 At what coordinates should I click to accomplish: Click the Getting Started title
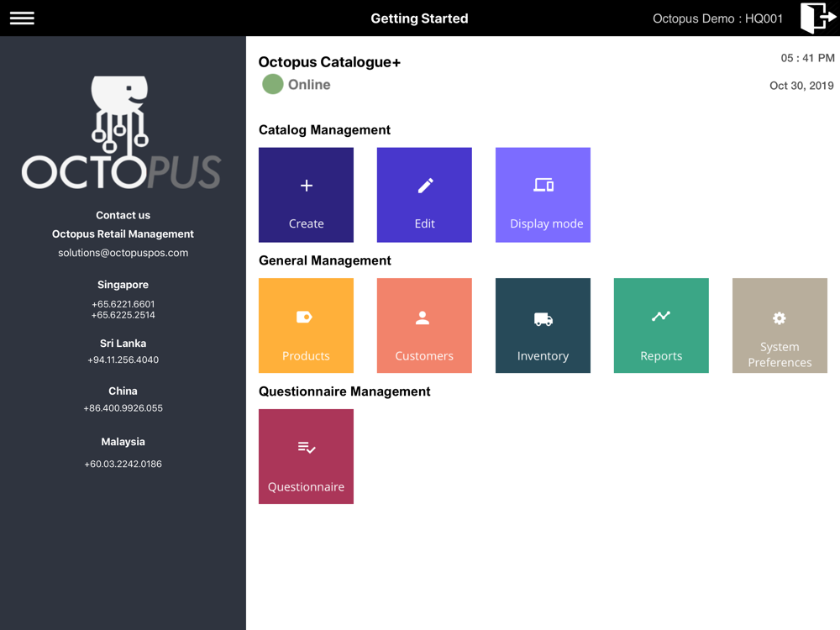pos(419,18)
